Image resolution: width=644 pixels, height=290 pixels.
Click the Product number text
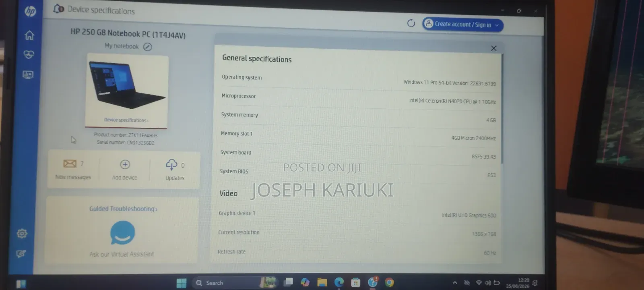[x=126, y=135]
